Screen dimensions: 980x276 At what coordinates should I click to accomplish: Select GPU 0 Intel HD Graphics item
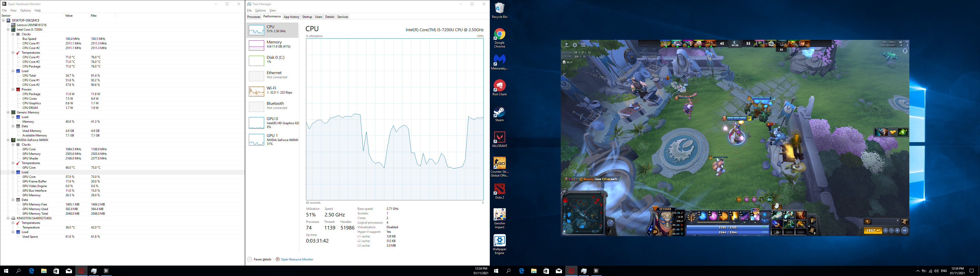pyautogui.click(x=272, y=123)
